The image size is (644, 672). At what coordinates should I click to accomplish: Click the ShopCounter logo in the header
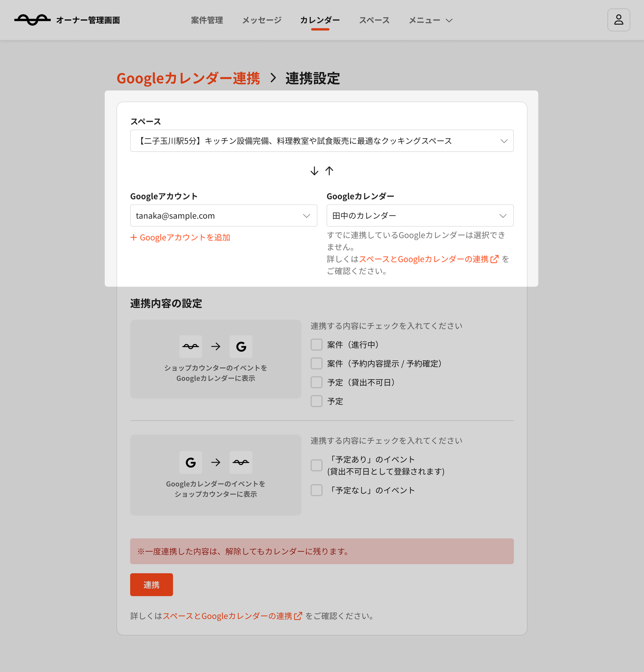(33, 20)
